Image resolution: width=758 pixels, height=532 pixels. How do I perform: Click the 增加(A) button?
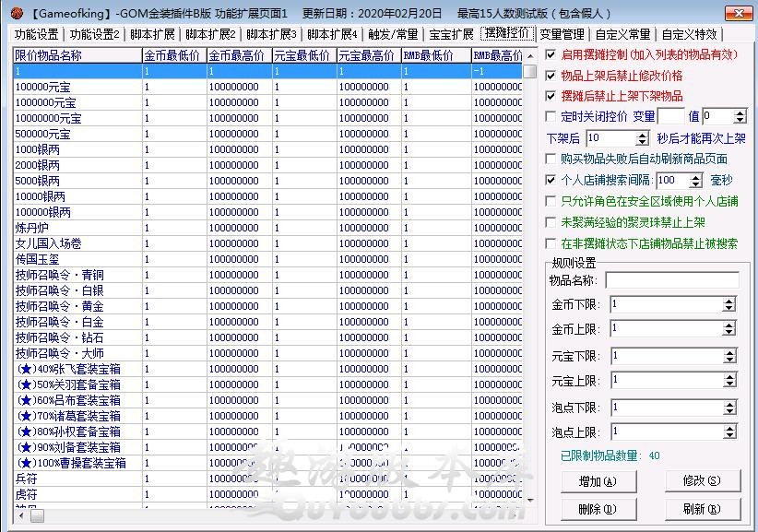(598, 481)
